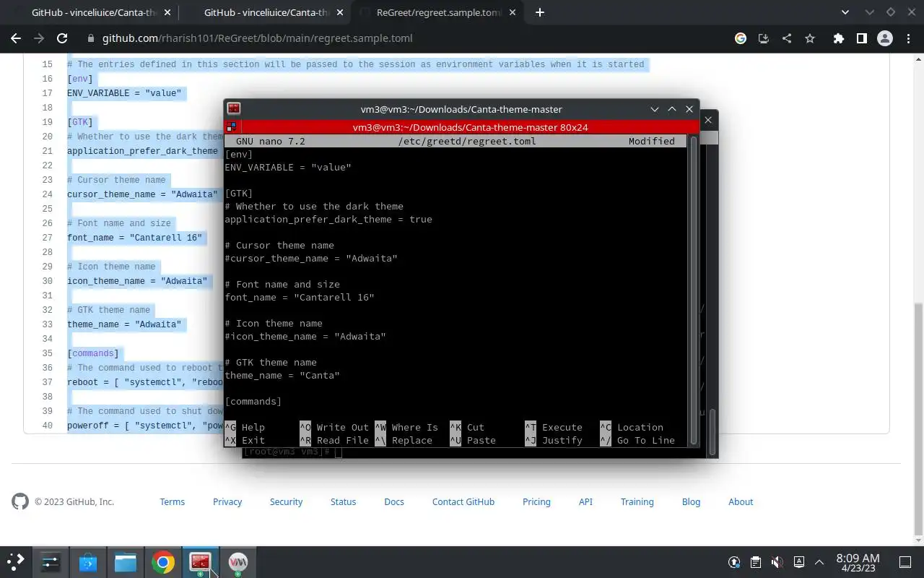Open the KDE application launcher
Image resolution: width=924 pixels, height=578 pixels.
point(16,562)
